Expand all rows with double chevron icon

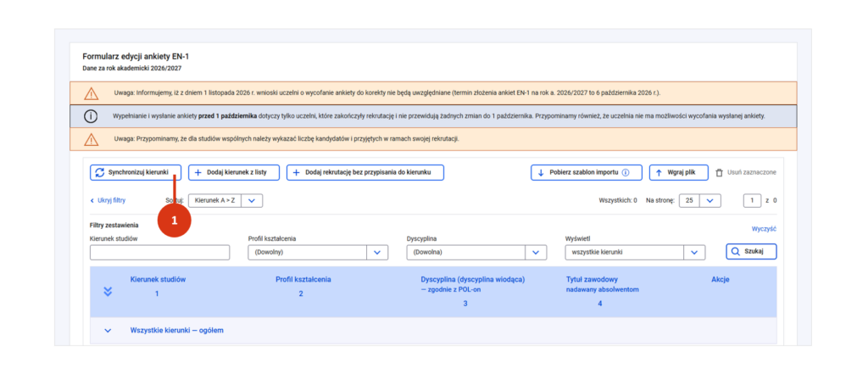tap(108, 292)
